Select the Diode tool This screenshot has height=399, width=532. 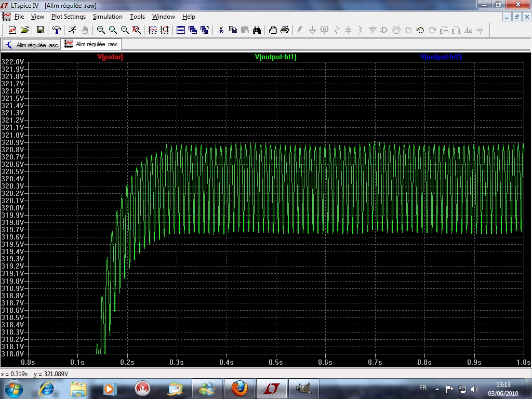tap(373, 30)
